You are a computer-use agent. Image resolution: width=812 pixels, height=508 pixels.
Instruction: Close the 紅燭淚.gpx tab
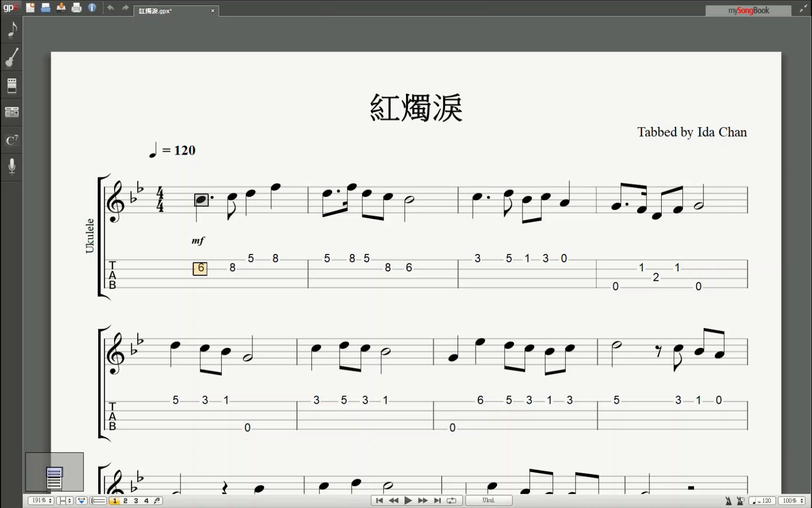[x=212, y=11]
